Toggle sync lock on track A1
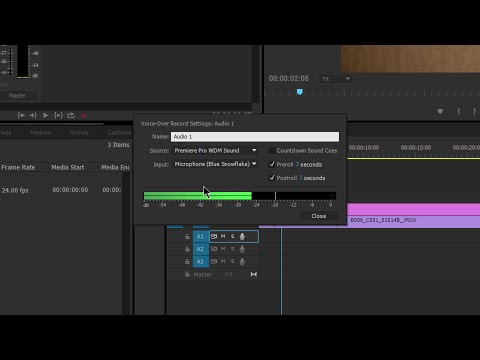480x360 pixels. [x=214, y=236]
